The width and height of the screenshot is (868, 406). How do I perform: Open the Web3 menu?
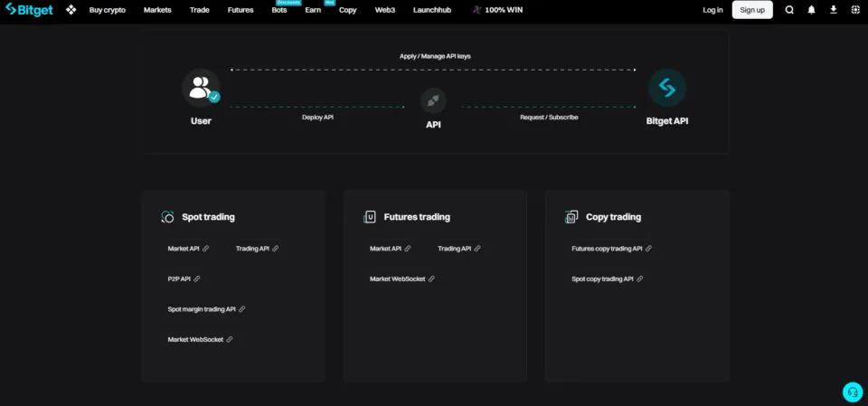point(385,10)
